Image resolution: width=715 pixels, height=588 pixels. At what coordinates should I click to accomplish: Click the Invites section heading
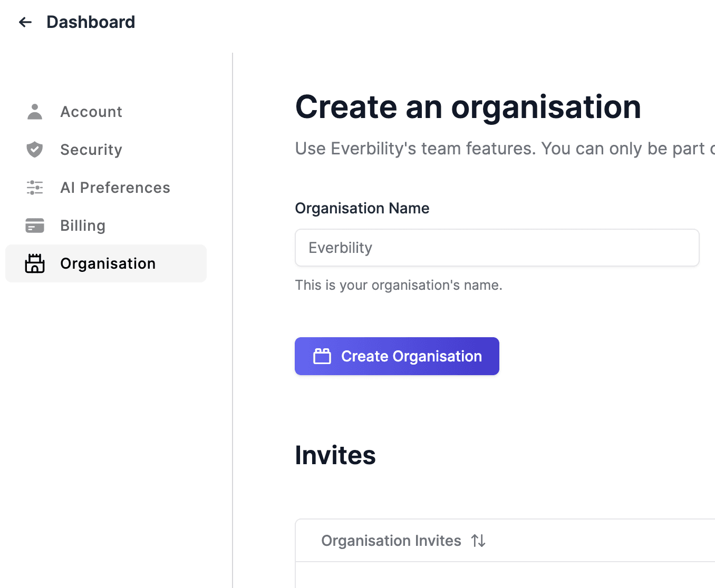(x=335, y=455)
